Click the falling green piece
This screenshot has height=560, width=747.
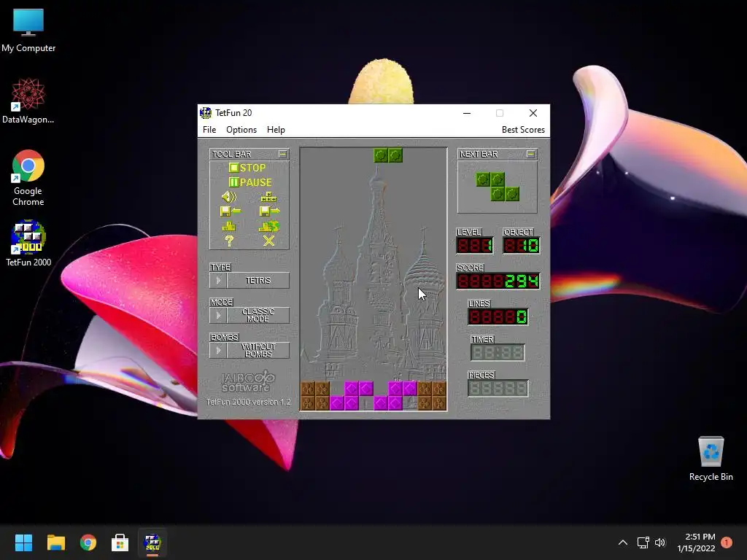(388, 155)
